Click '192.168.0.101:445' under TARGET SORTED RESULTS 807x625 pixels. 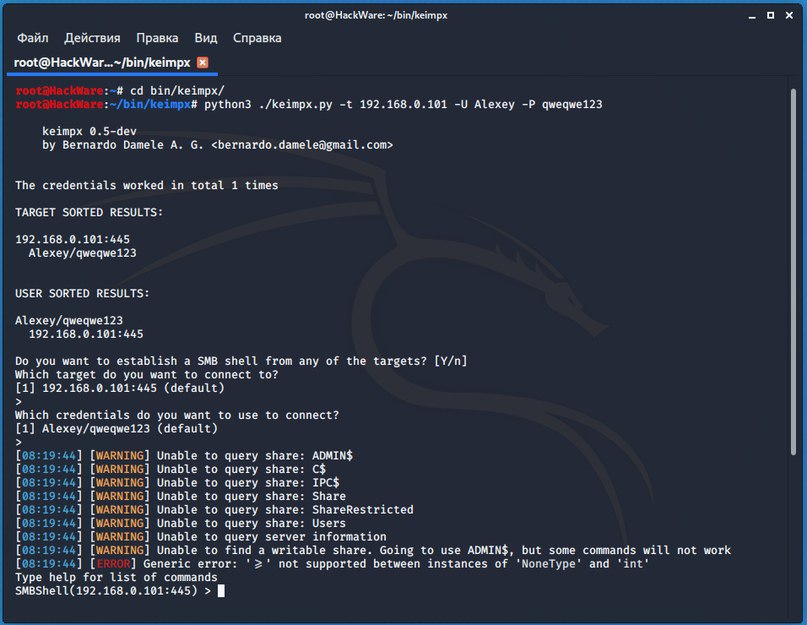[73, 239]
